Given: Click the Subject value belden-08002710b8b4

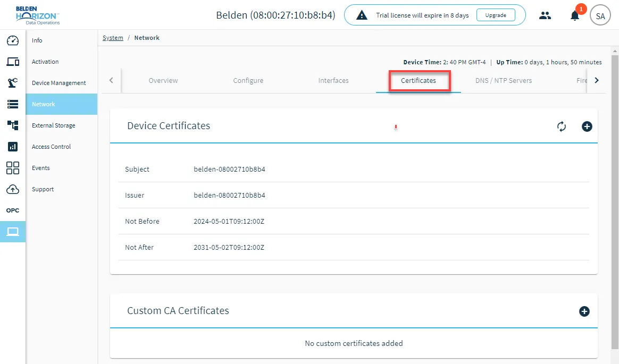Looking at the screenshot, I should tap(229, 169).
